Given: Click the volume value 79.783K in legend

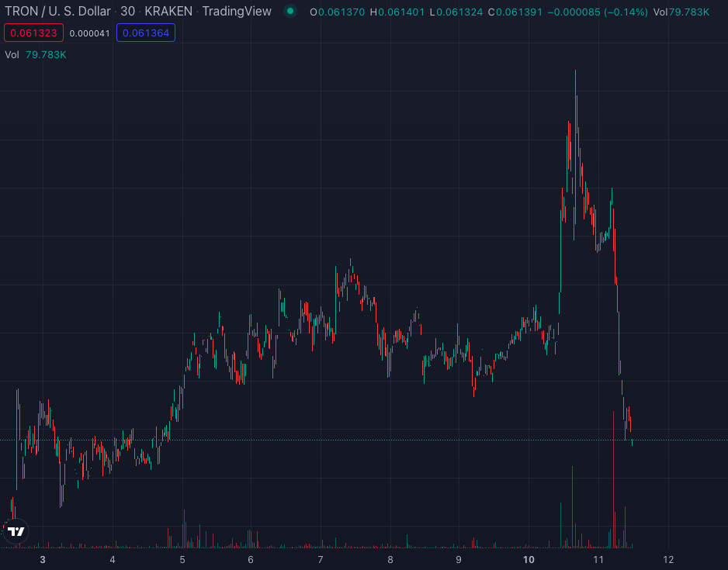Looking at the screenshot, I should coord(46,55).
